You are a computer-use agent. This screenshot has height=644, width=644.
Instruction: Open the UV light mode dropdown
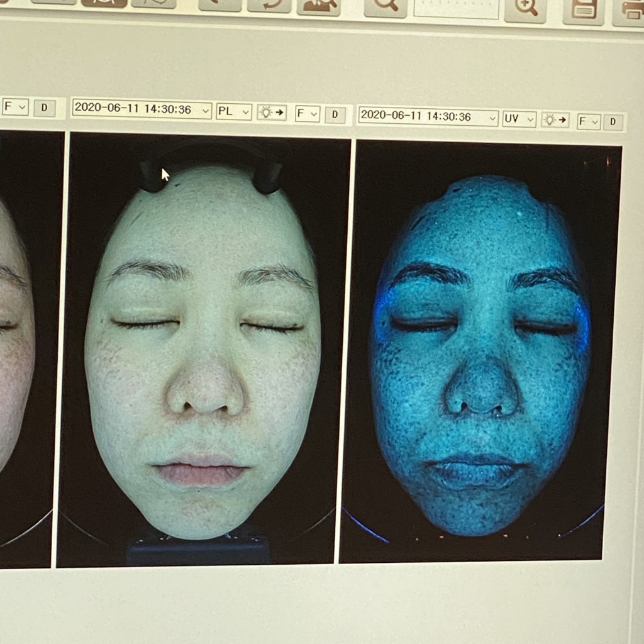[x=519, y=119]
